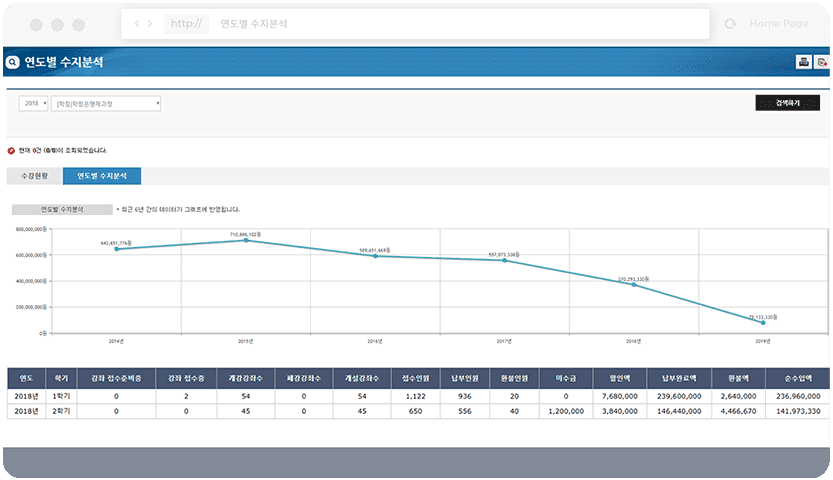This screenshot has width=833, height=480.
Task: Click the 환불인원 column header
Action: (x=514, y=379)
